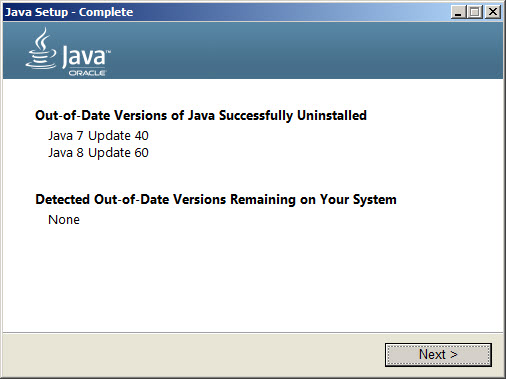The width and height of the screenshot is (506, 379).
Task: Click the steam swirl above Java cup
Action: pyautogui.click(x=43, y=37)
